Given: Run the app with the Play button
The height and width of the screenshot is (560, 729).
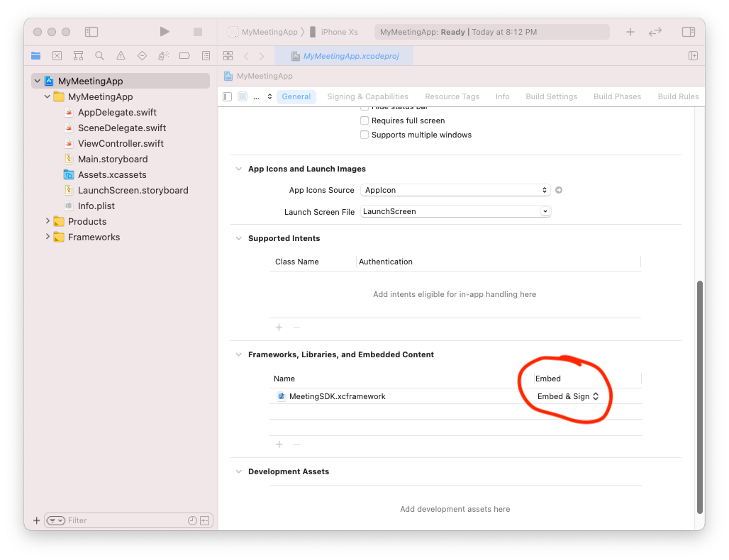Looking at the screenshot, I should coord(164,32).
